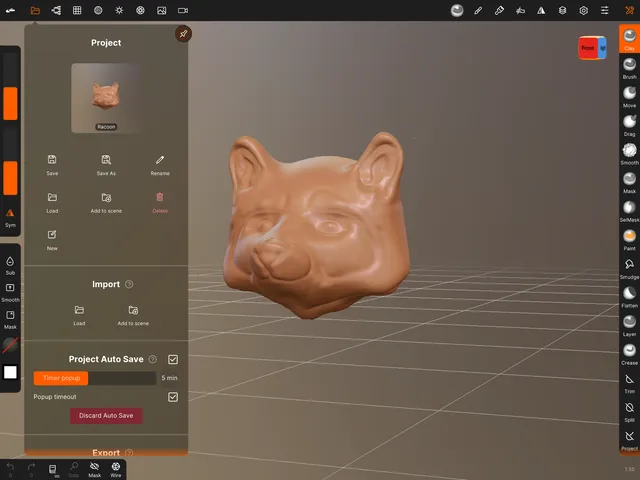Viewport: 640px width, 480px height.
Task: Select the Smooth tool in right toolbar
Action: tap(629, 154)
